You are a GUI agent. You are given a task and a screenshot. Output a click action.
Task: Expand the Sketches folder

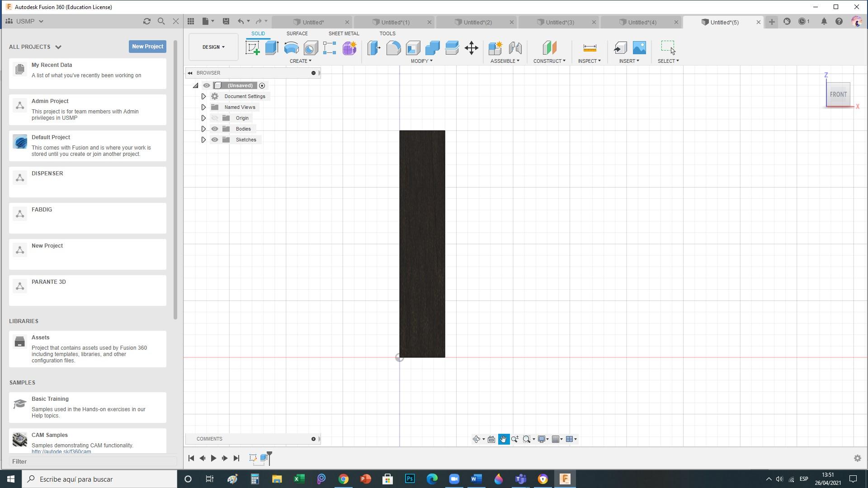(203, 140)
